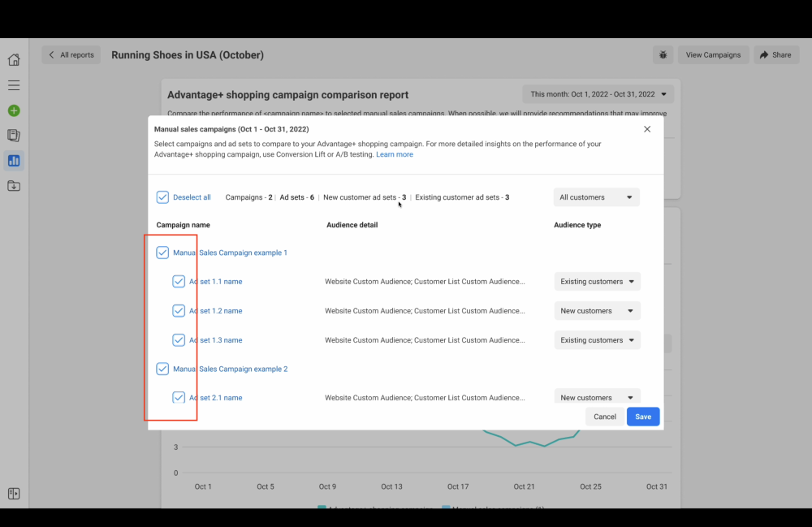Viewport: 812px width, 527px height.
Task: Click the Audience detail column header
Action: (352, 225)
